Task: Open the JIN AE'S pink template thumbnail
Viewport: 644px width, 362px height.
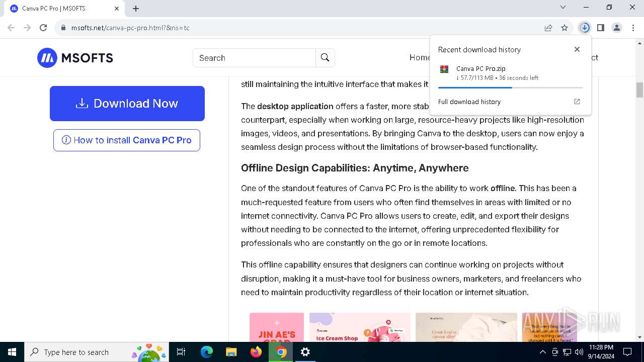Action: [x=277, y=327]
